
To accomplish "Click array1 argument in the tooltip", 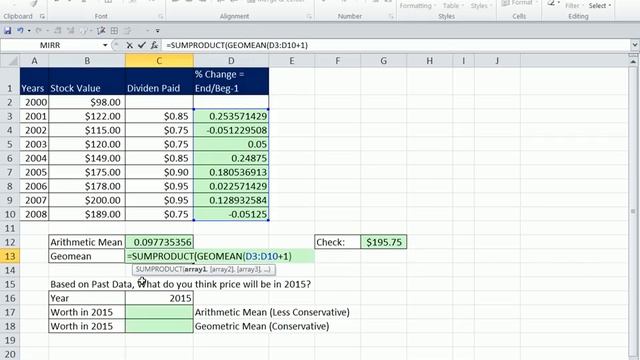I will point(196,269).
